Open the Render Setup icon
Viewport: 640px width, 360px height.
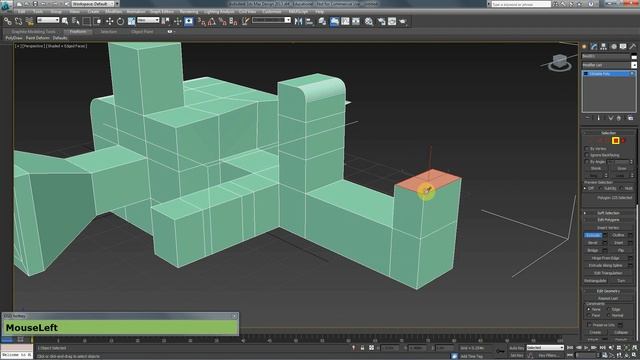[381, 21]
